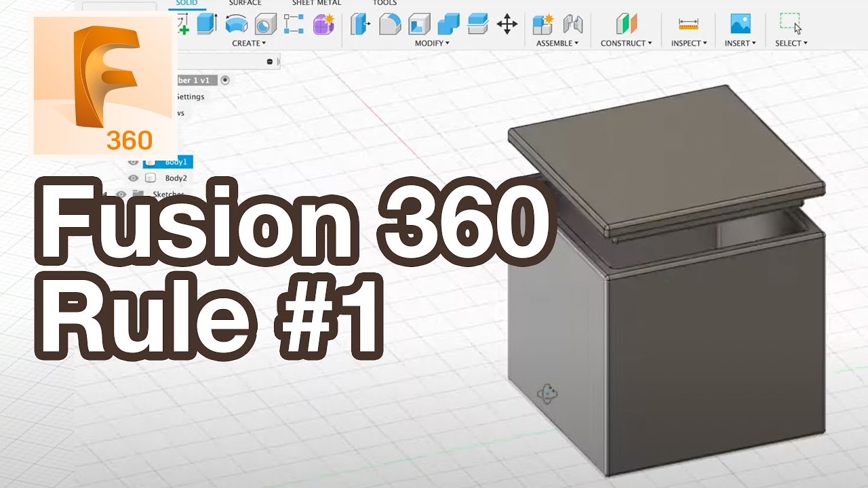Select the Move/Copy tool
The image size is (868, 488).
(x=507, y=25)
